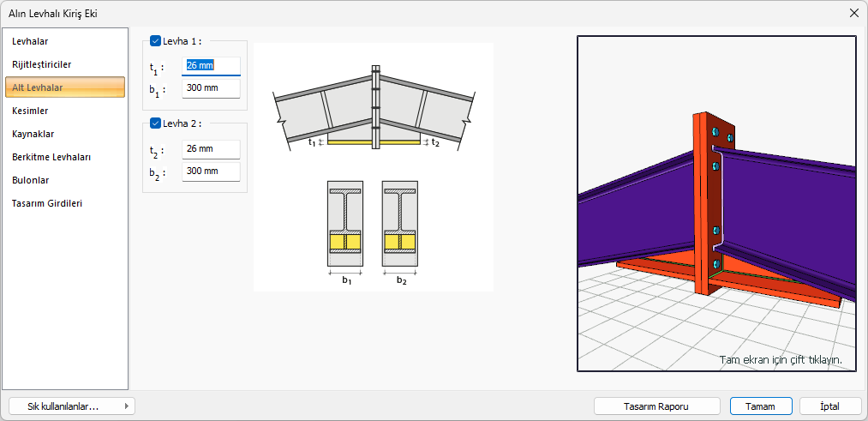Focus the t2 thickness input field
The width and height of the screenshot is (868, 421).
211,149
